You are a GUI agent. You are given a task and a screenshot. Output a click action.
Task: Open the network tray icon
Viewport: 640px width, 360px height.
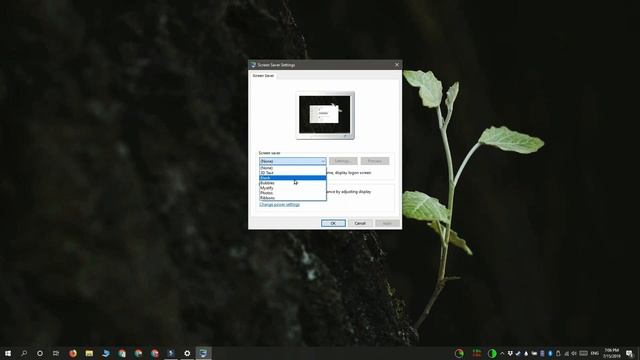pyautogui.click(x=566, y=353)
